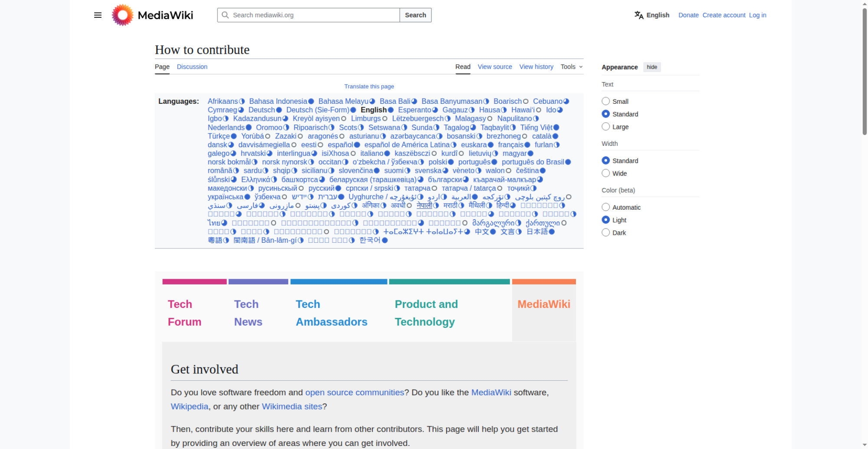Click the Donate link
868x449 pixels.
click(x=688, y=15)
